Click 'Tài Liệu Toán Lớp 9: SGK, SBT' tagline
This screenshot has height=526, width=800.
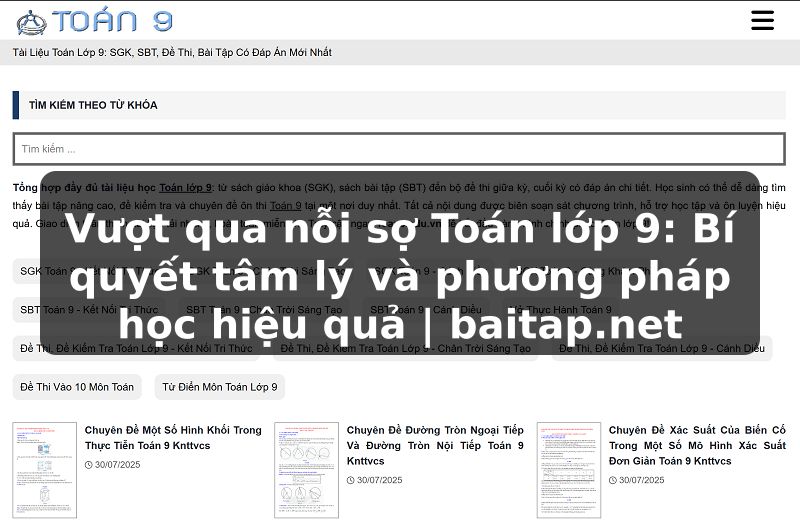tap(172, 53)
